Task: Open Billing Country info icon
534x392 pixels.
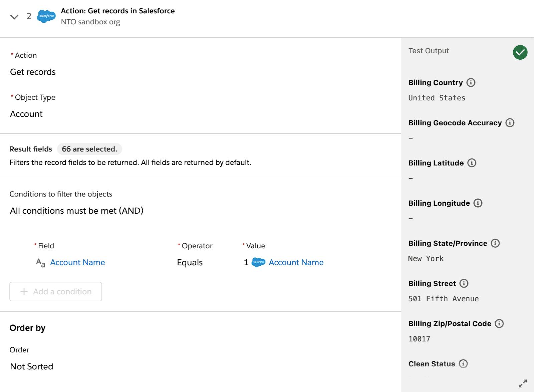Action: point(471,82)
